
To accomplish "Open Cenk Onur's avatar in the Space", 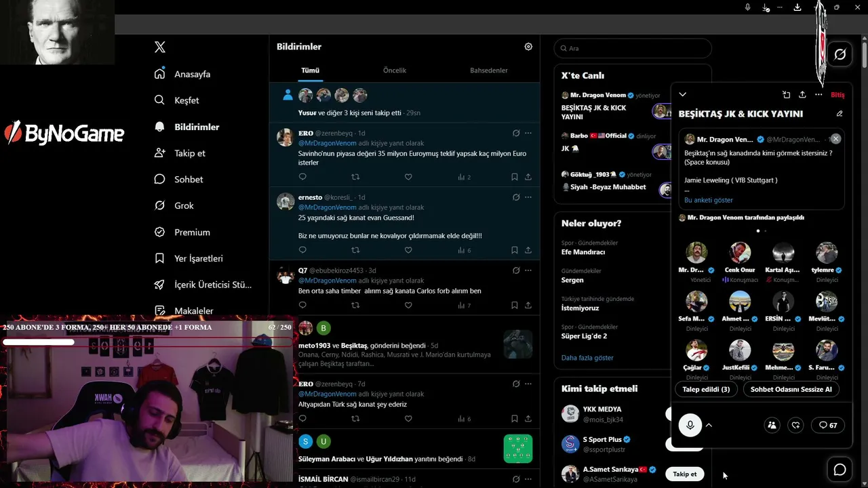I will [x=740, y=253].
